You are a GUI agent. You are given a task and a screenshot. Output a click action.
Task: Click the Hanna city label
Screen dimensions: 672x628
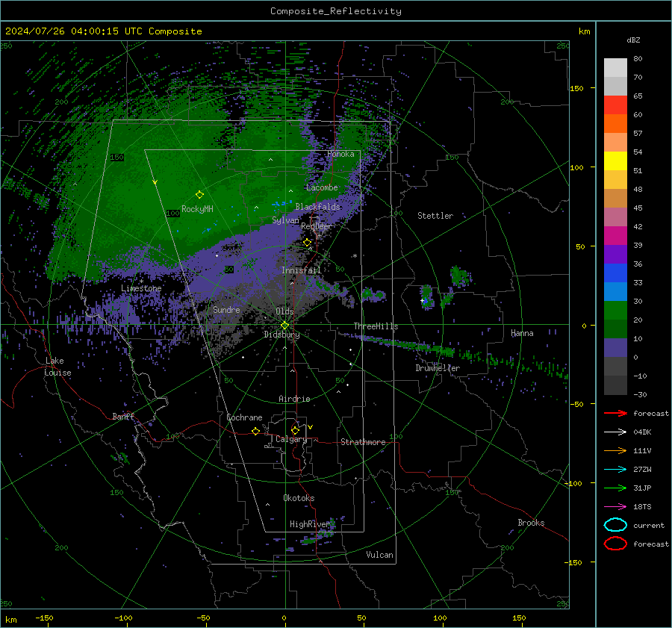(x=522, y=333)
